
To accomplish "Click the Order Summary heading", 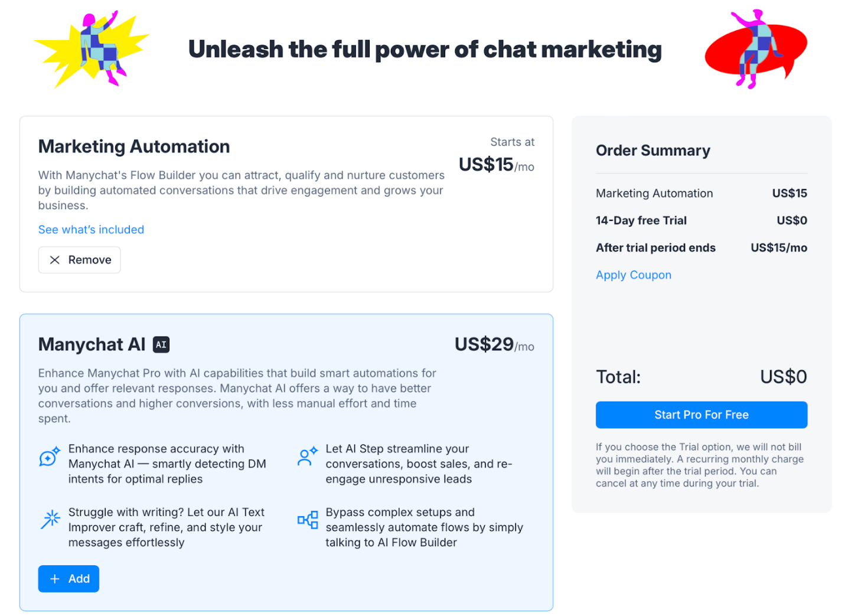I will [x=652, y=151].
